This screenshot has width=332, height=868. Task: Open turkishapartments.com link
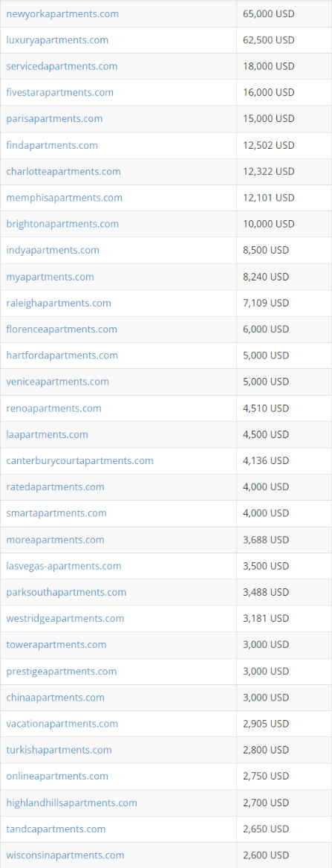pyautogui.click(x=59, y=750)
